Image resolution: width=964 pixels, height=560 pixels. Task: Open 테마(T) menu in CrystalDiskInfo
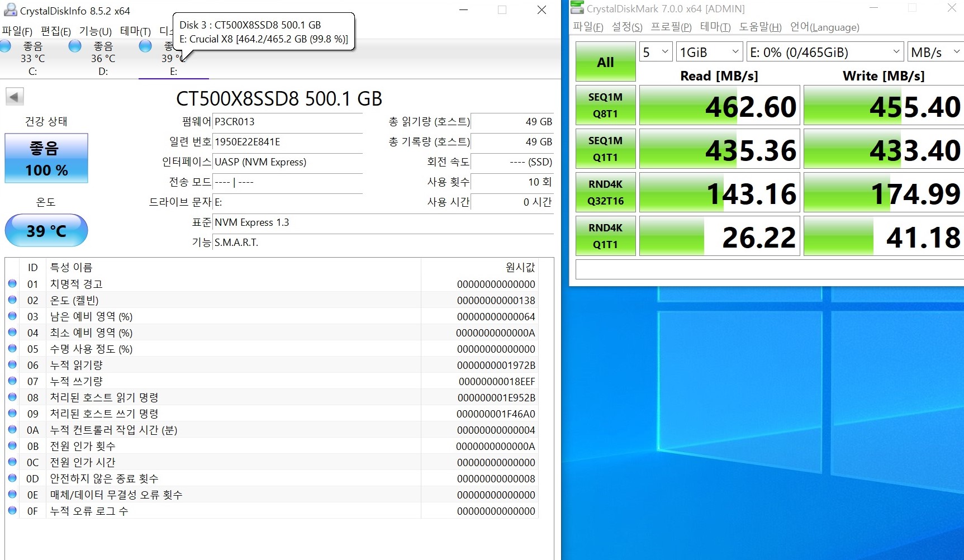pos(136,31)
